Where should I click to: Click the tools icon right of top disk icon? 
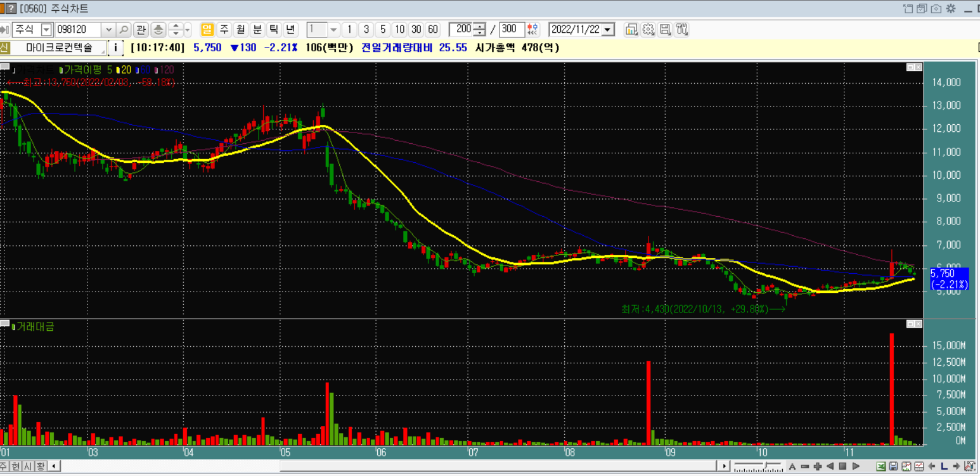tap(682, 29)
